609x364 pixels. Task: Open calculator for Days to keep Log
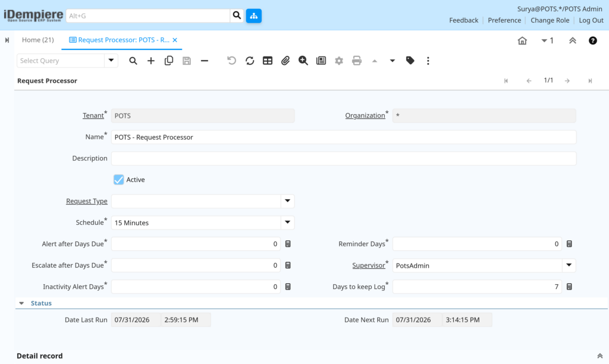(569, 287)
